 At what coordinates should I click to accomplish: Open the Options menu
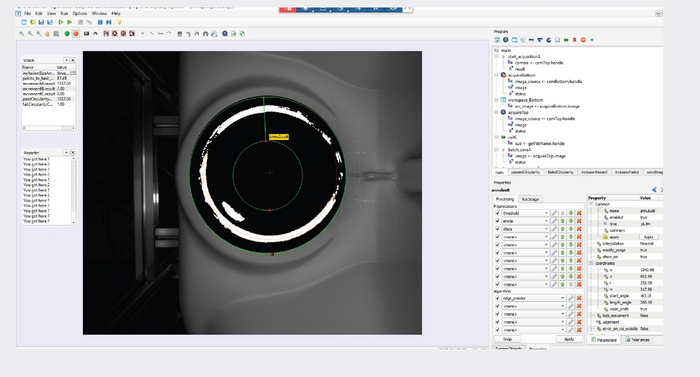(80, 14)
